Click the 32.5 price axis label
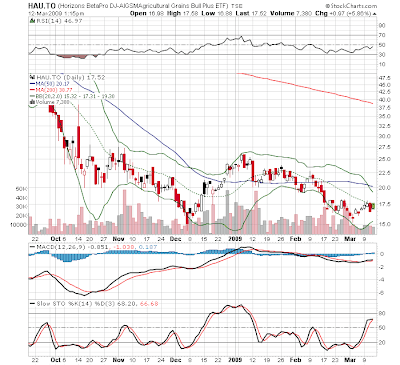400x365 pixels. click(x=384, y=126)
